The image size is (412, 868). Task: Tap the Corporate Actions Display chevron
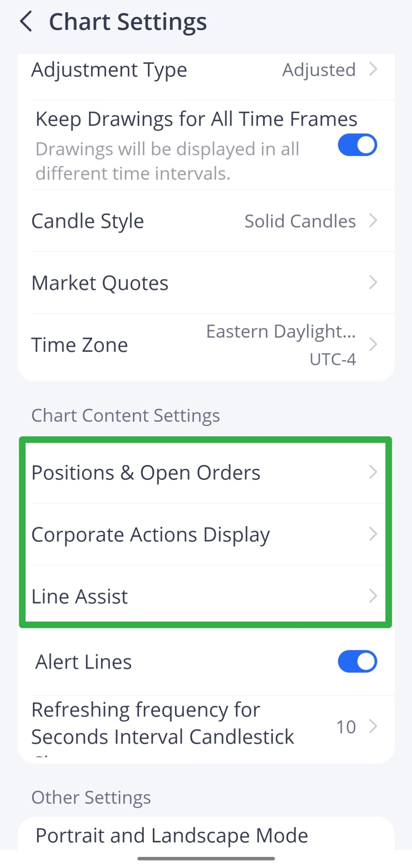point(373,535)
